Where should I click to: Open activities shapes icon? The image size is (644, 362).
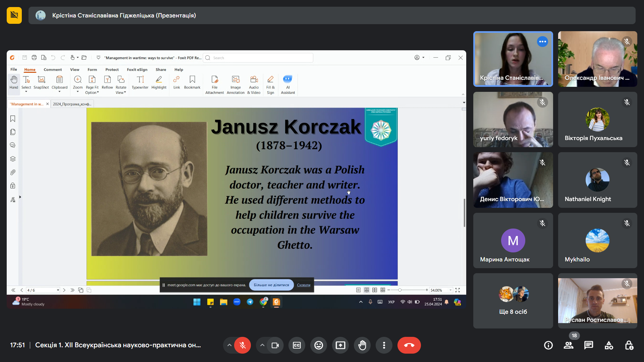coord(609,345)
